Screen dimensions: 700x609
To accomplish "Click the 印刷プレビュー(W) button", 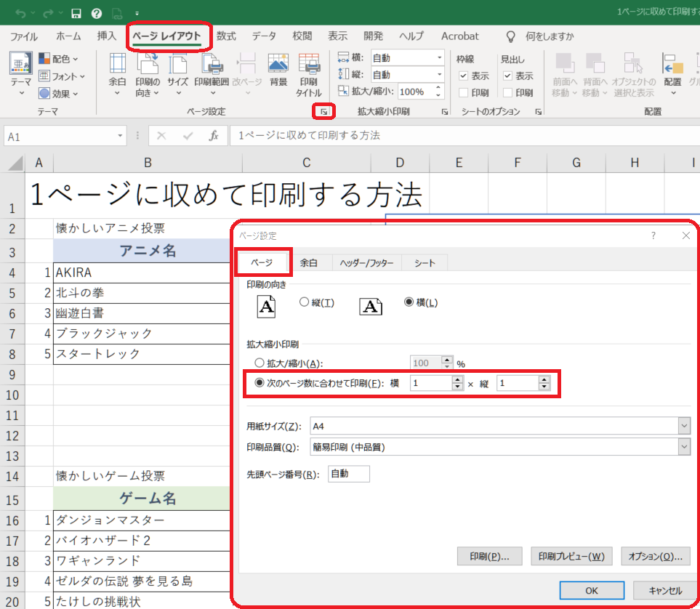I will click(x=571, y=557).
